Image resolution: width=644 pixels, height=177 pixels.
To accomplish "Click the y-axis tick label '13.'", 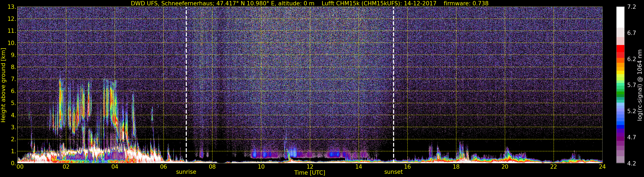I will (x=12, y=7).
